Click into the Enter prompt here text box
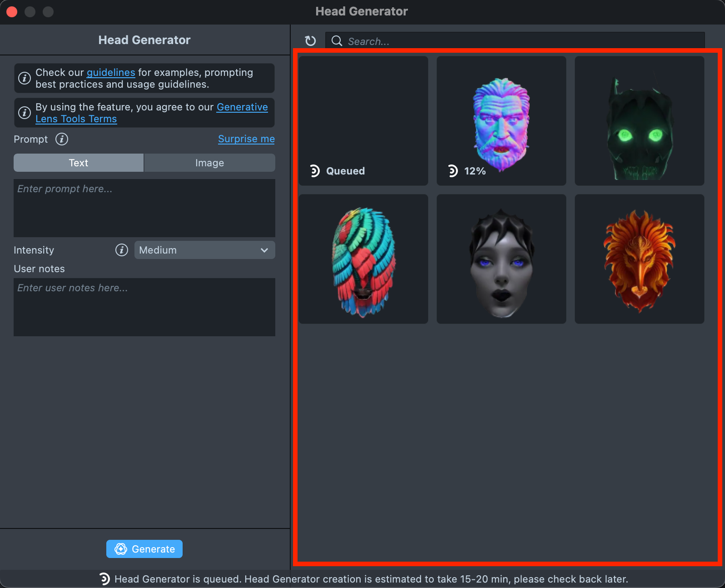Viewport: 725px width, 588px height. pos(144,208)
